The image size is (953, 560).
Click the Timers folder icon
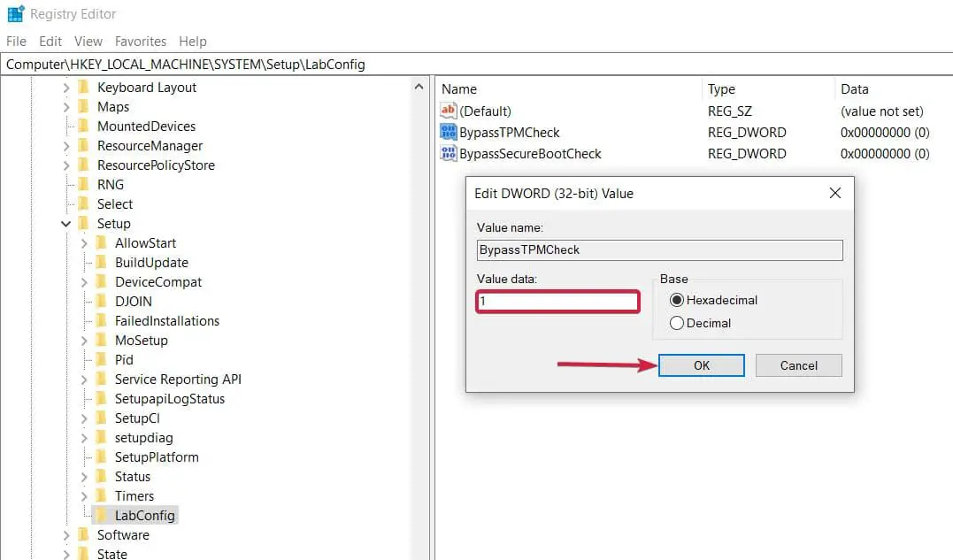(x=102, y=495)
